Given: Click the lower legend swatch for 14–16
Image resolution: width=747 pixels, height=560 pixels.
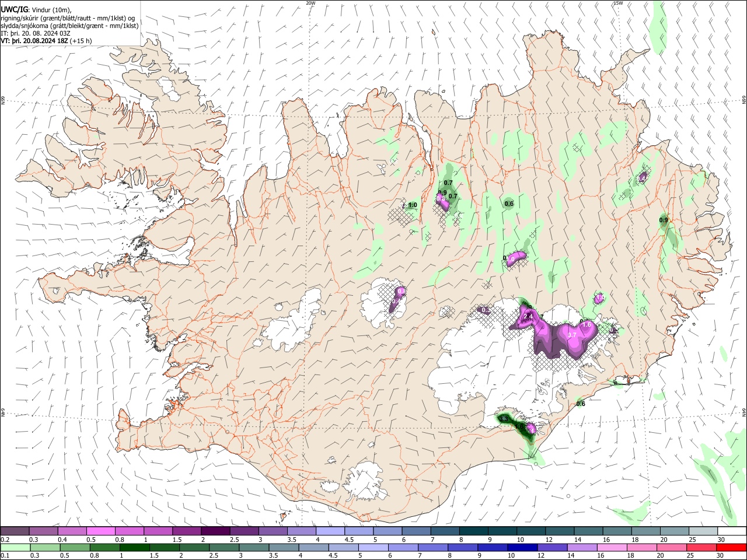Looking at the screenshot, I should point(582,548).
